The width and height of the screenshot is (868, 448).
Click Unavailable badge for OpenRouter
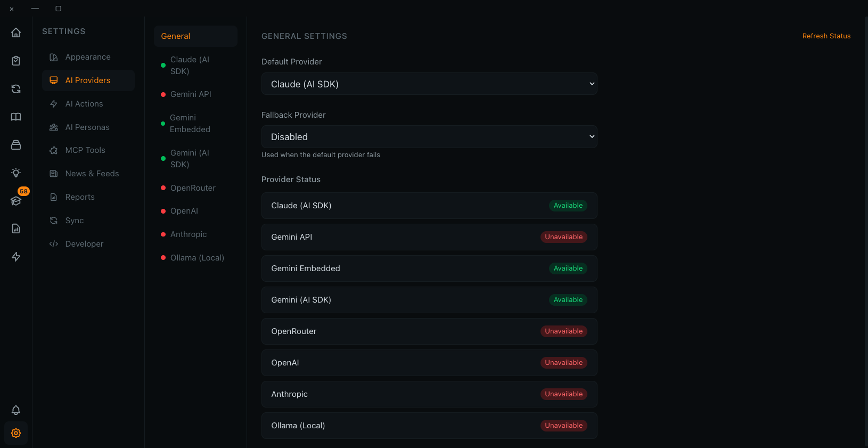(x=564, y=331)
